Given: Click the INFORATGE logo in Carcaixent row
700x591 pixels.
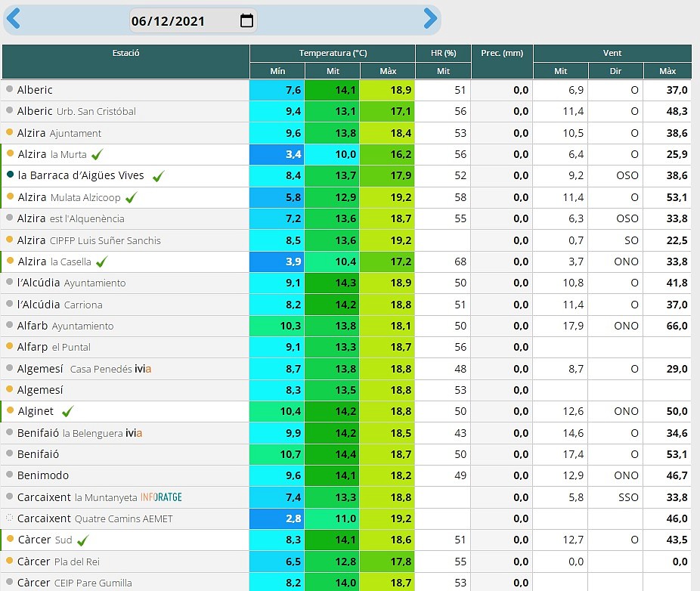Looking at the screenshot, I should 161,497.
